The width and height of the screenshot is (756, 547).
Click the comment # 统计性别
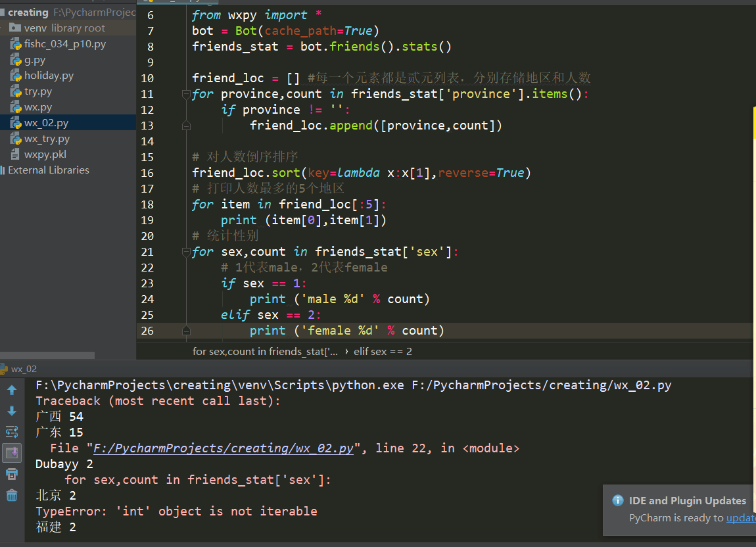point(225,236)
